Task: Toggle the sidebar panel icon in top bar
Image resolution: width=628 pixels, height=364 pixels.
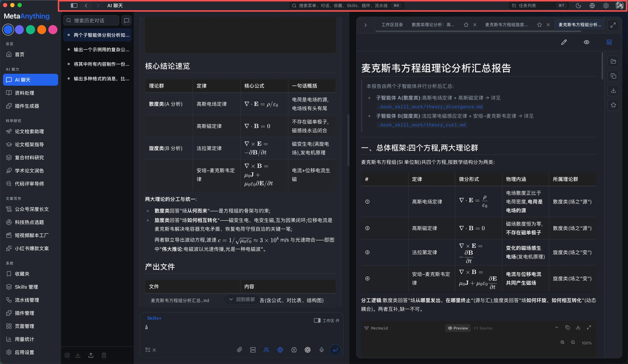Action: coord(74,5)
